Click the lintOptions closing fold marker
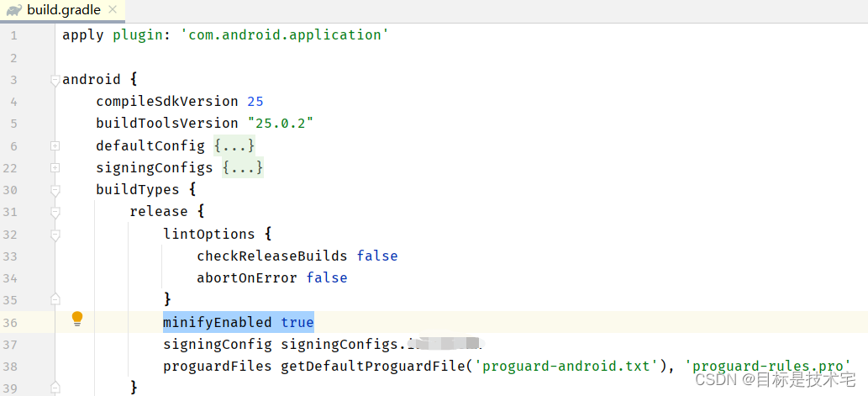Screen dimensions: 868x396 (x=55, y=298)
